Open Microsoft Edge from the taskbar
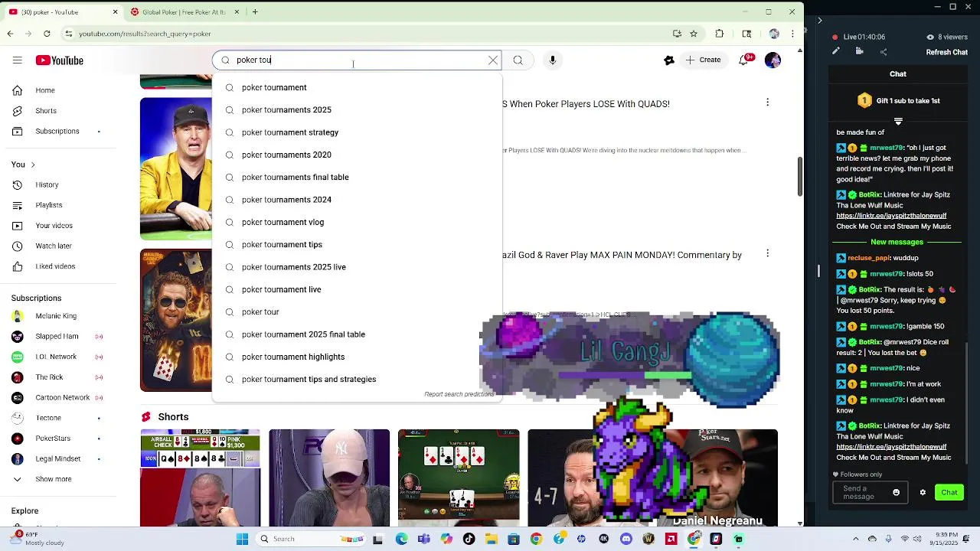The height and width of the screenshot is (551, 980). [x=401, y=539]
